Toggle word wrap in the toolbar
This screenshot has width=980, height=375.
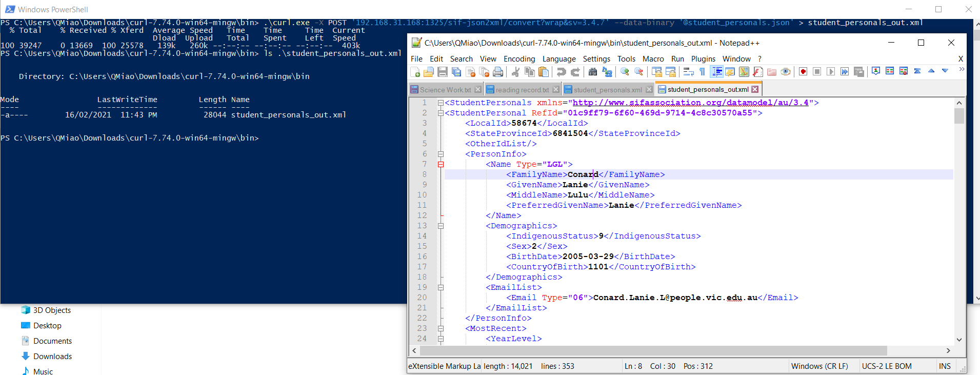pyautogui.click(x=688, y=72)
